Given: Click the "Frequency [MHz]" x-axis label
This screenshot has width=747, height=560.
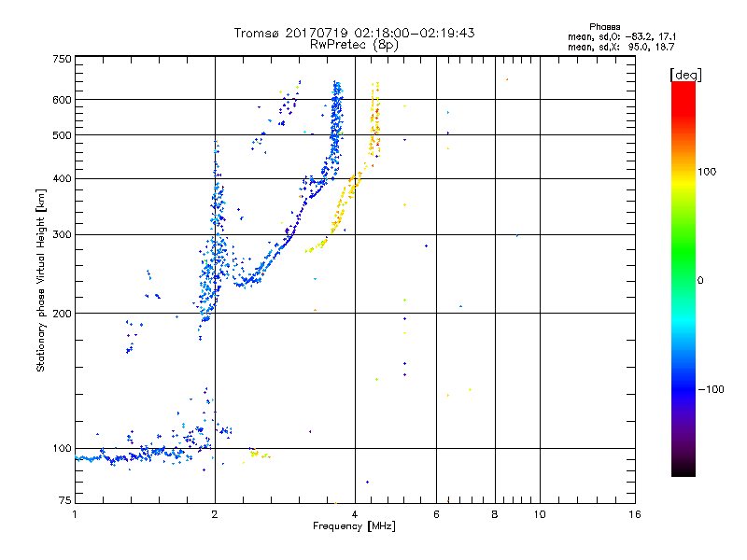Looking at the screenshot, I should (x=354, y=526).
